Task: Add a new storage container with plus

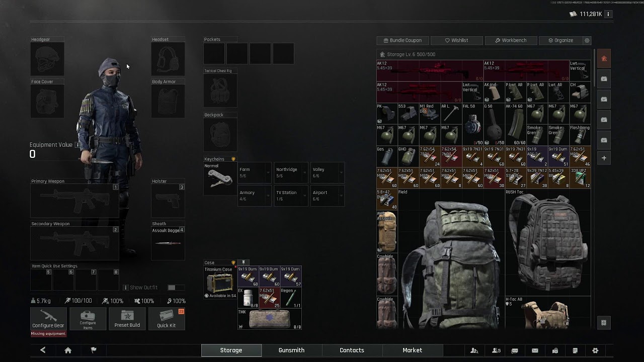Action: click(604, 158)
